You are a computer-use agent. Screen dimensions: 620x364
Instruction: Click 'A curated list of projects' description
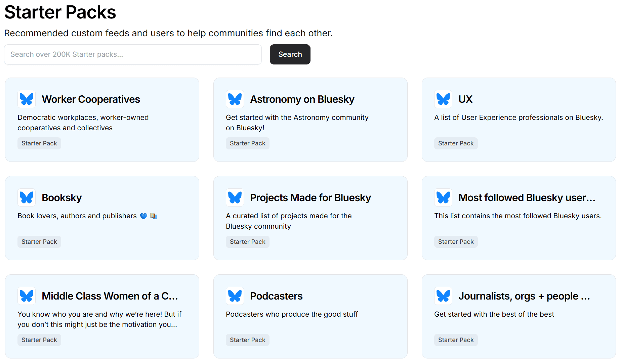(289, 221)
